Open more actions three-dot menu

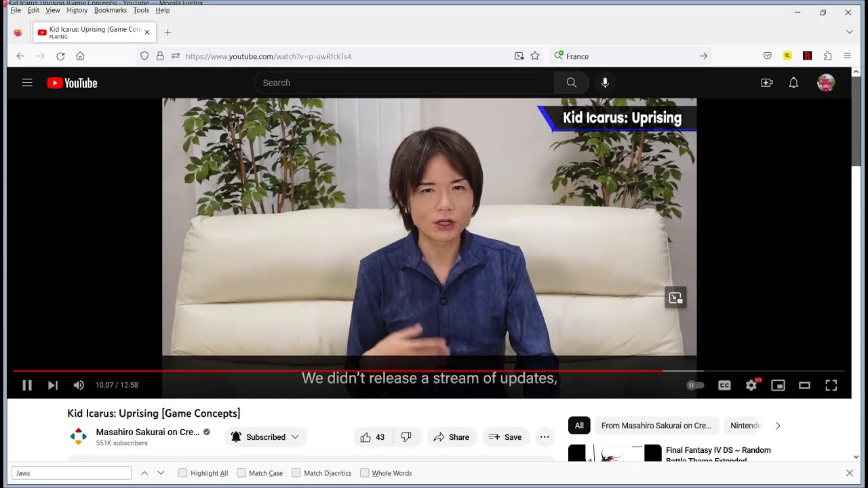point(545,437)
